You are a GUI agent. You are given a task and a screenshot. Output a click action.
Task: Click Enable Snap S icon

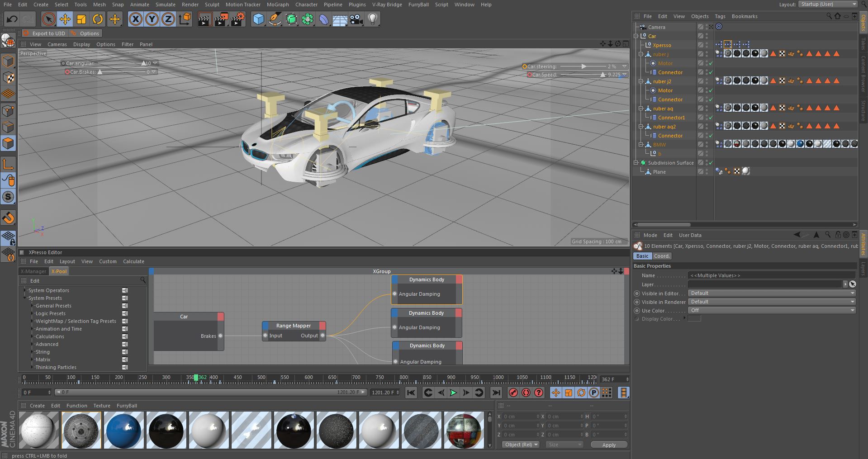8,197
